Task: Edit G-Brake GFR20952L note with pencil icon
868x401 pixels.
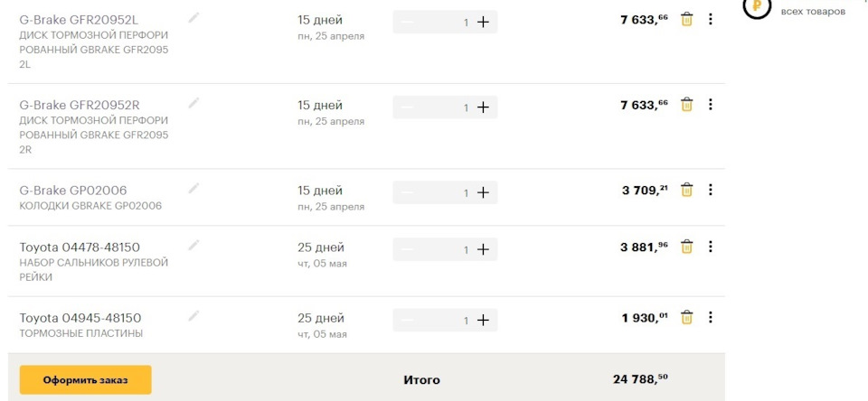Action: tap(193, 18)
